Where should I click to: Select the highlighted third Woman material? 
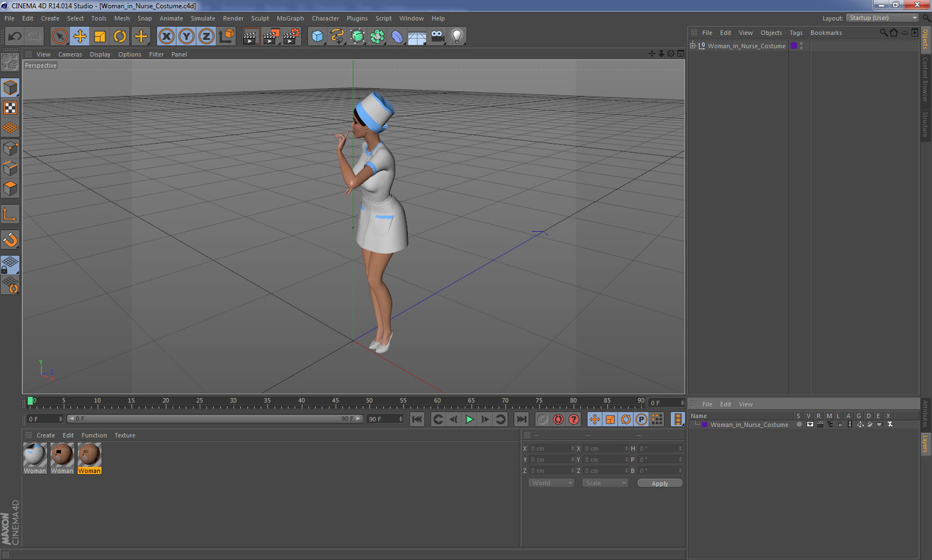point(89,459)
